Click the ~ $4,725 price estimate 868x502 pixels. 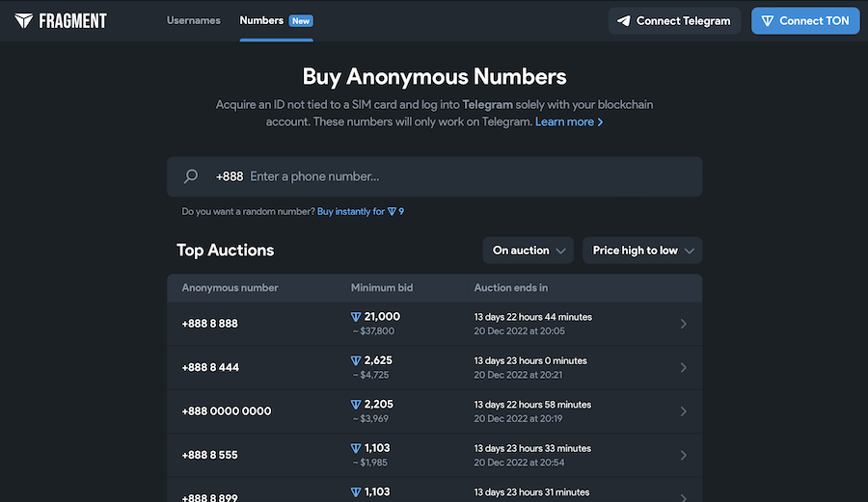click(x=371, y=375)
